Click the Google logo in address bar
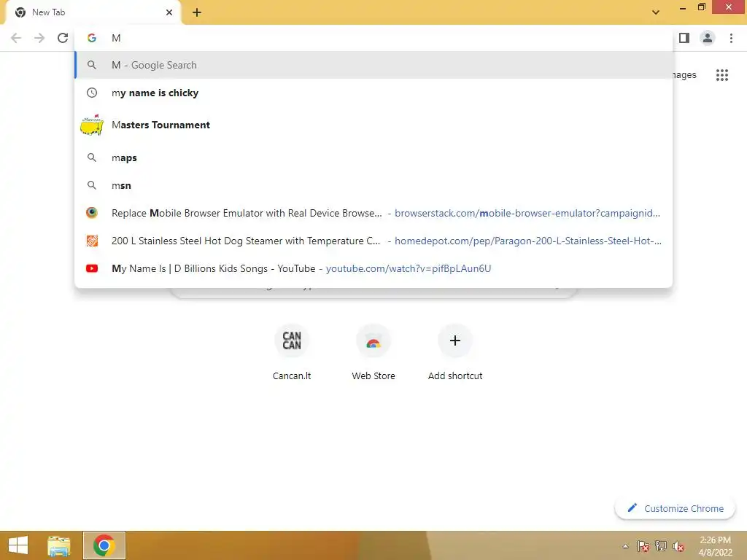The image size is (747, 560). 92,38
